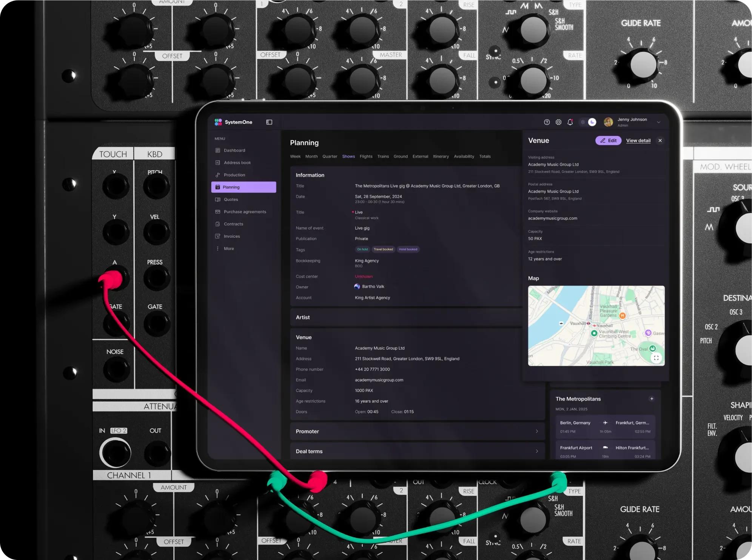Switch to the Week tab
This screenshot has width=752, height=560.
[x=295, y=157]
